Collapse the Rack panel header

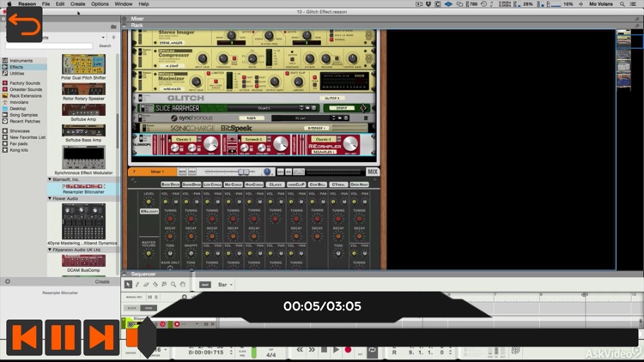(x=125, y=25)
